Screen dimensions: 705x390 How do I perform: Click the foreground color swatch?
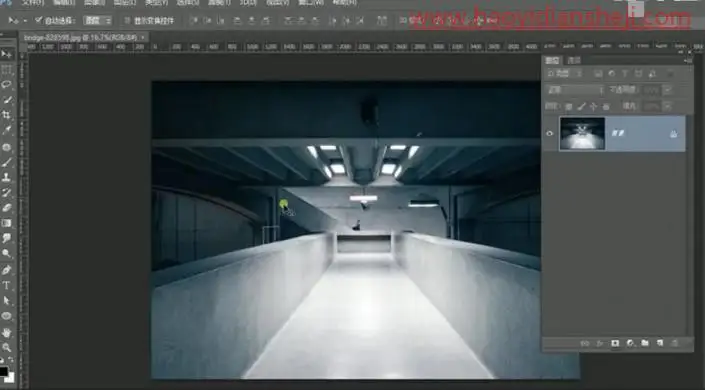[4, 372]
